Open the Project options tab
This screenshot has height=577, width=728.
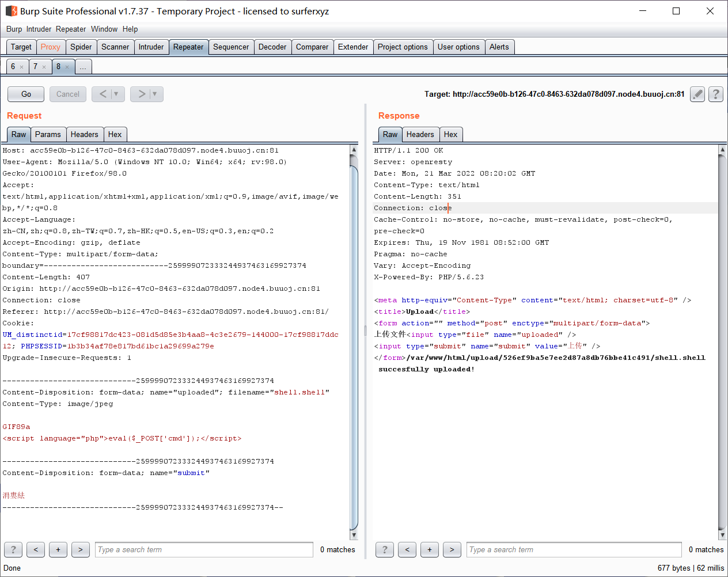(403, 47)
